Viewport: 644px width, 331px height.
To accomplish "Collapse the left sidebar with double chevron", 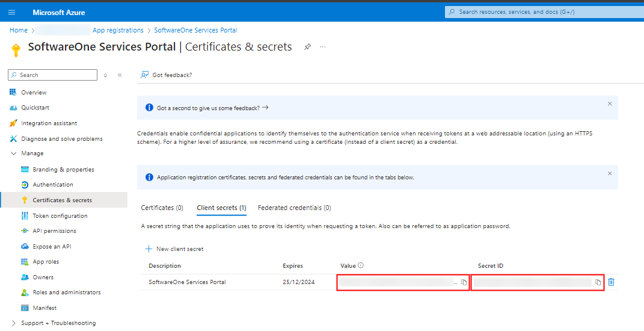I will coord(120,75).
